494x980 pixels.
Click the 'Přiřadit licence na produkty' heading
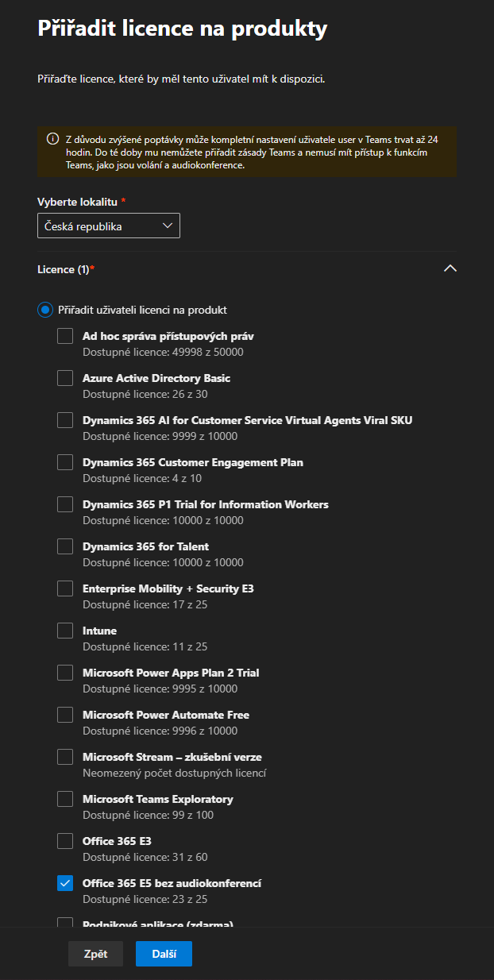click(183, 29)
